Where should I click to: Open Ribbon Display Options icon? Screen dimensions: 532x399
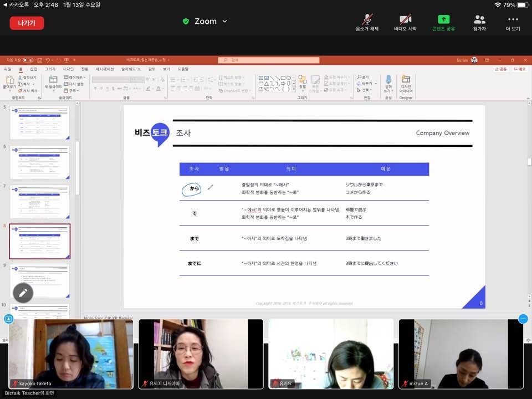click(487, 60)
